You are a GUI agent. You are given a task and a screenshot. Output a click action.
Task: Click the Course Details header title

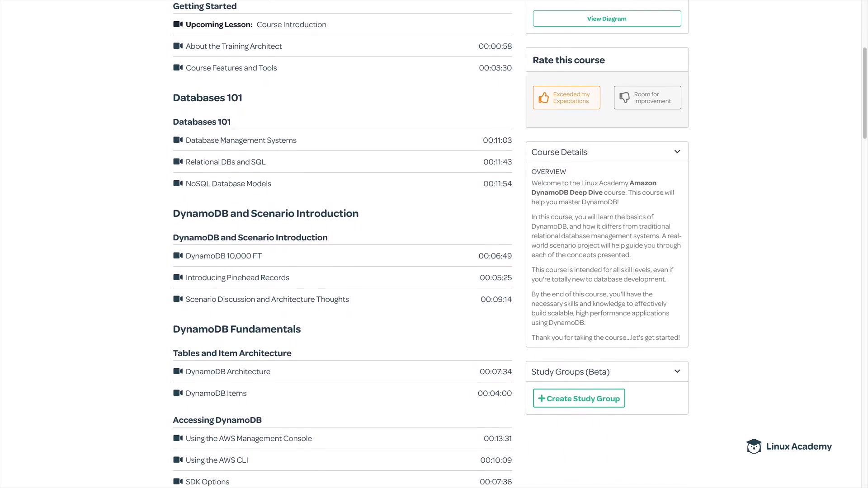pos(559,152)
